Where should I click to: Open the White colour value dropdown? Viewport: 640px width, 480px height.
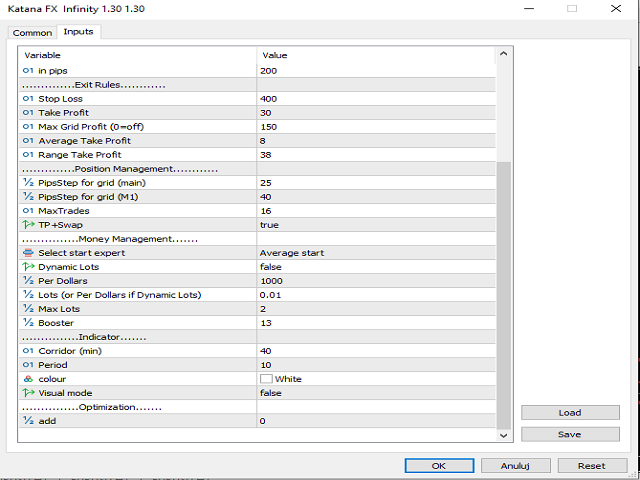376,379
